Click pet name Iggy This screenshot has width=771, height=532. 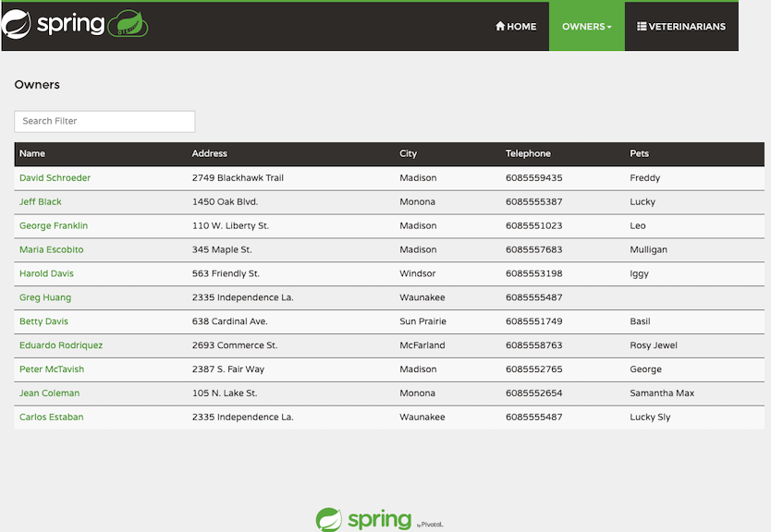point(639,273)
